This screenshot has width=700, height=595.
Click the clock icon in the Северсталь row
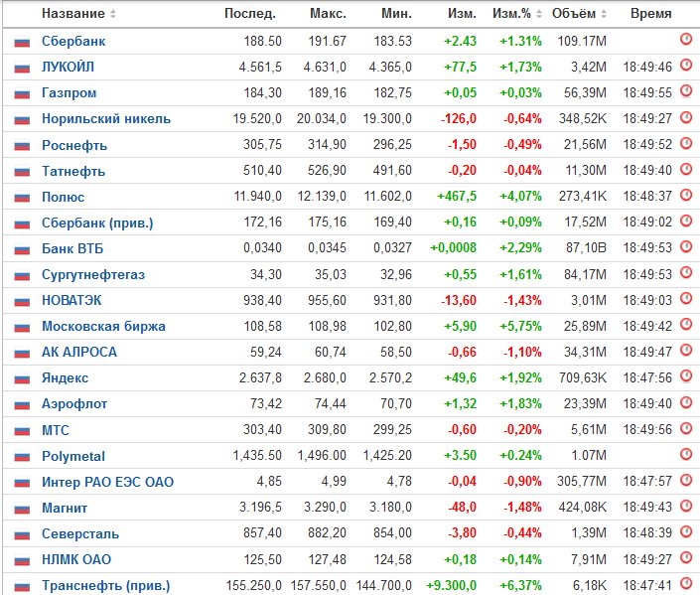[x=686, y=531]
